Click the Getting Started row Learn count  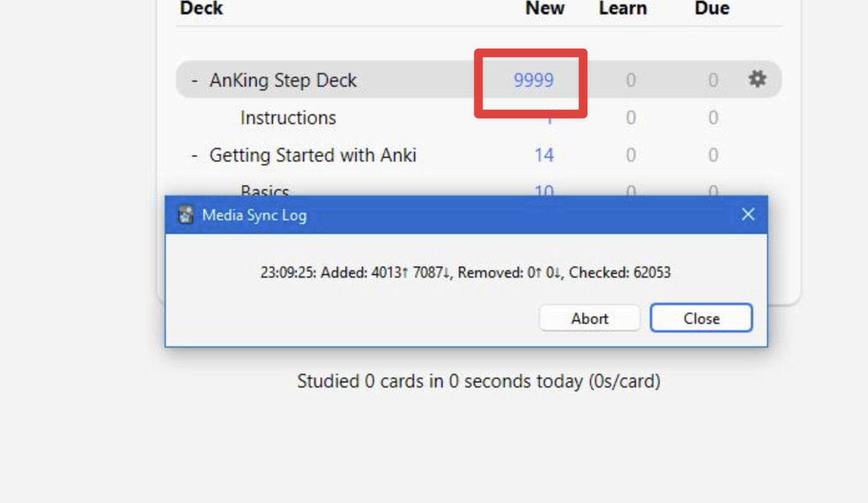coord(630,155)
